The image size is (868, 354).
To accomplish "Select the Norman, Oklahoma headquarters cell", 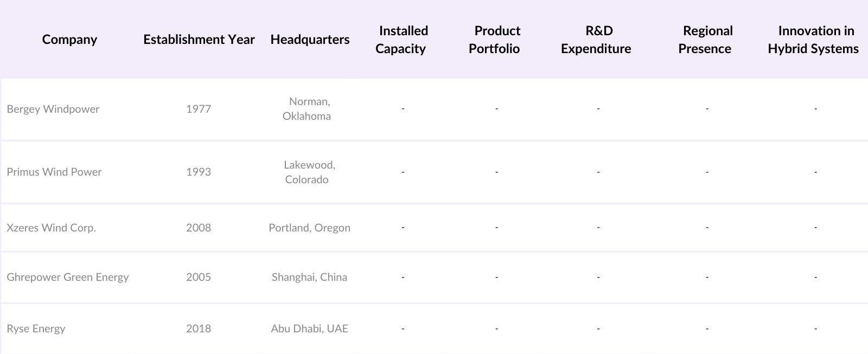I will (x=308, y=109).
